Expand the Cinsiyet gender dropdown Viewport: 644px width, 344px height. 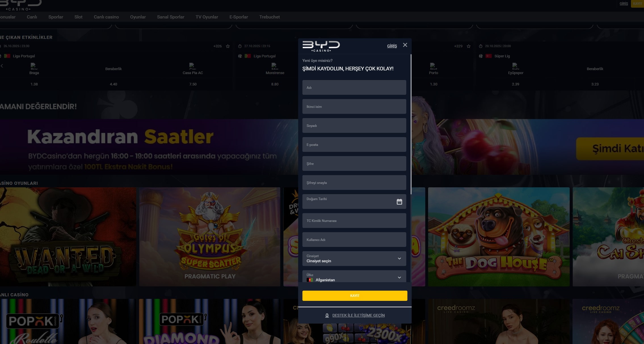[x=354, y=259]
